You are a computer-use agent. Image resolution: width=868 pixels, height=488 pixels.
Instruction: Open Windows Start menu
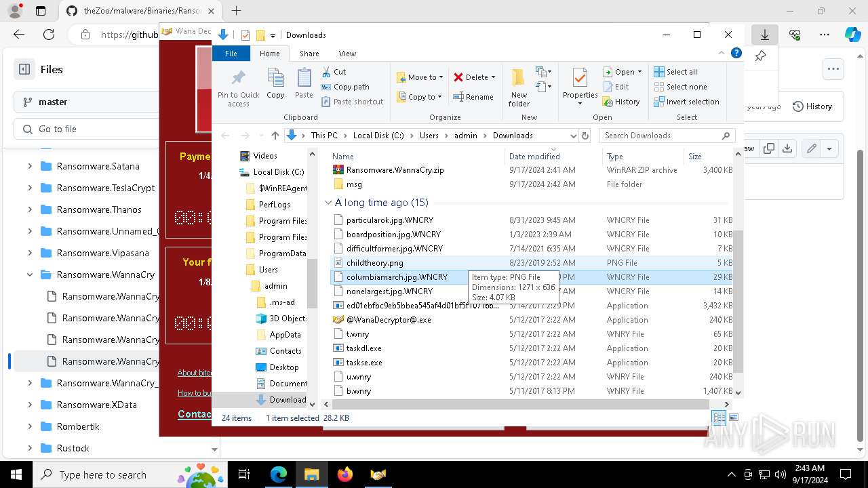(16, 474)
